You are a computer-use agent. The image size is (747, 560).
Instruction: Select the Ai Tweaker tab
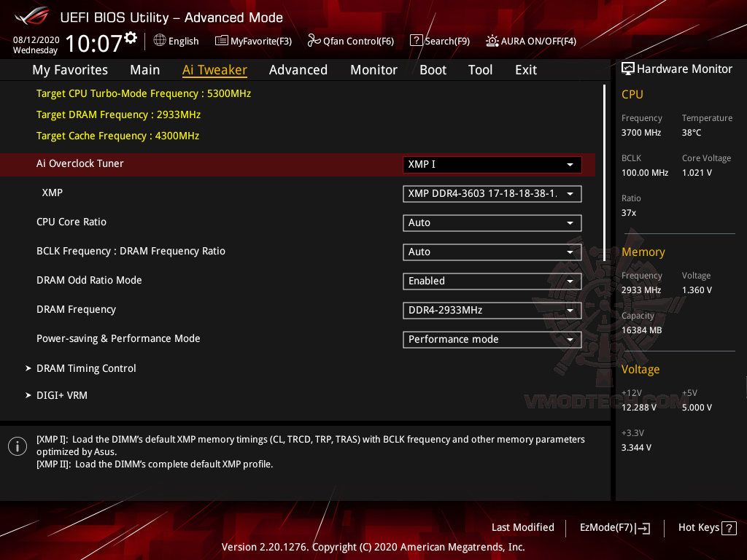[214, 70]
